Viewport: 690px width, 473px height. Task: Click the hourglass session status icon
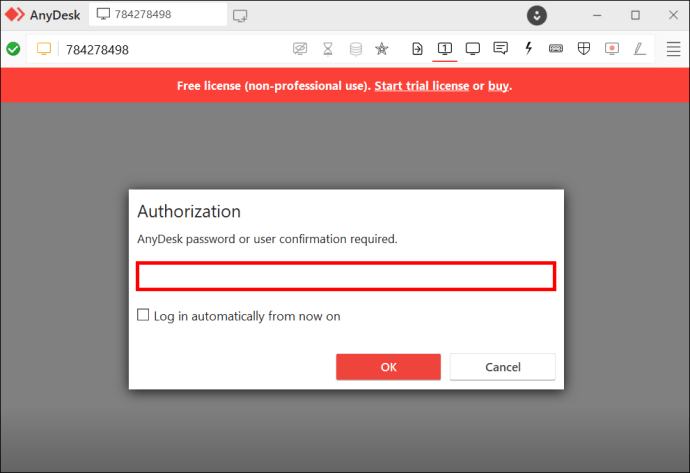(327, 49)
